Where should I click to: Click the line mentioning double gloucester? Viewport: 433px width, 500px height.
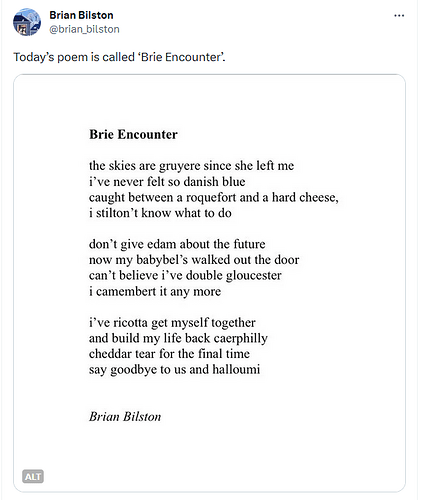coord(185,275)
